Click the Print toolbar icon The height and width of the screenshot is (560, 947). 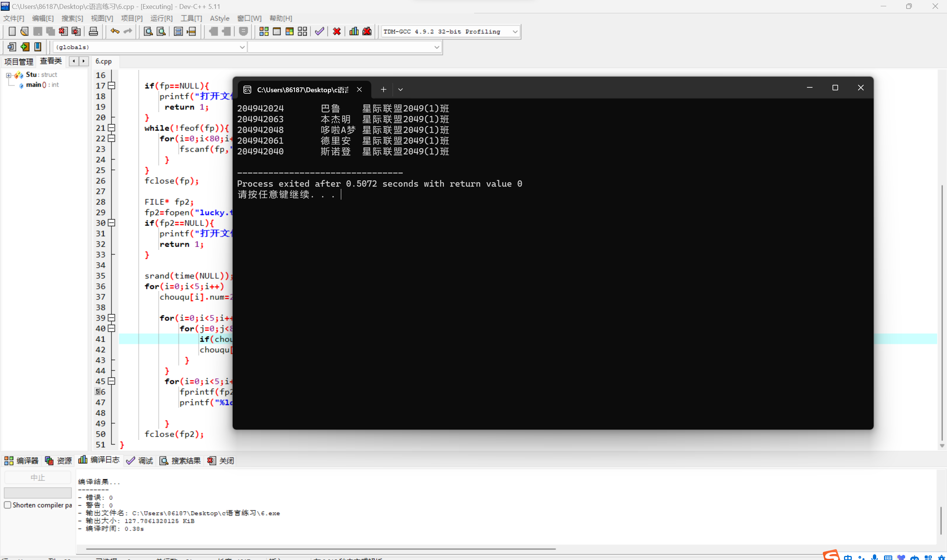click(93, 32)
